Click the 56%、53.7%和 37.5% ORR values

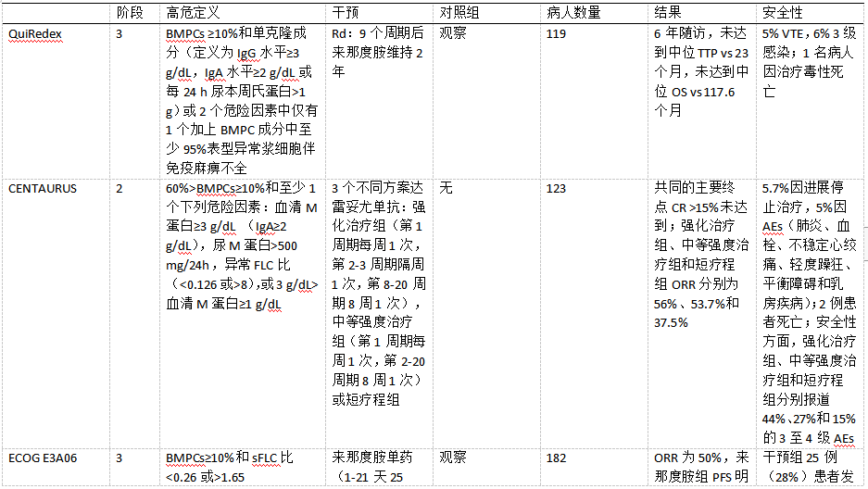697,313
